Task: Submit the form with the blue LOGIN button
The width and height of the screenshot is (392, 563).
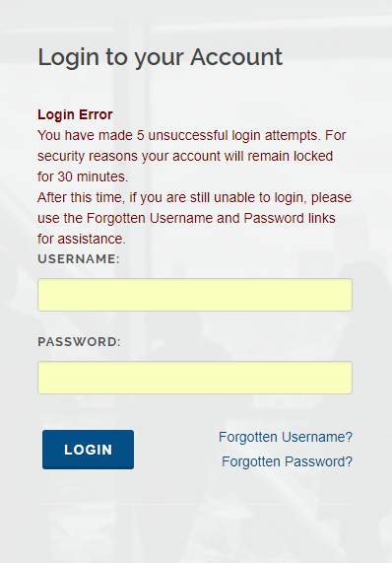Action: click(x=88, y=450)
